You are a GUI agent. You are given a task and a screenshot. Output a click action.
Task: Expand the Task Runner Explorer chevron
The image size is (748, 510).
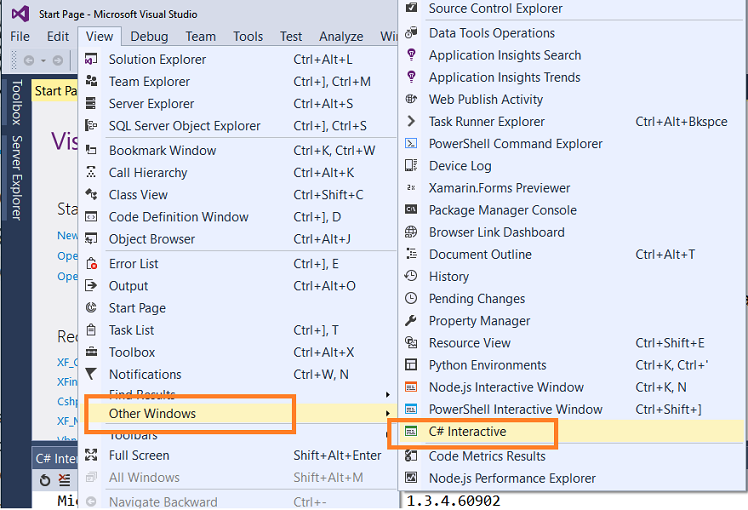pos(411,121)
